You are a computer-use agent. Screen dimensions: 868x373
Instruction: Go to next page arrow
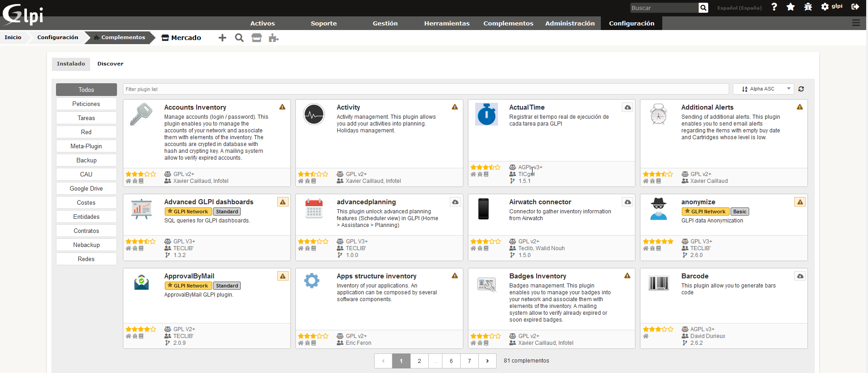point(487,361)
